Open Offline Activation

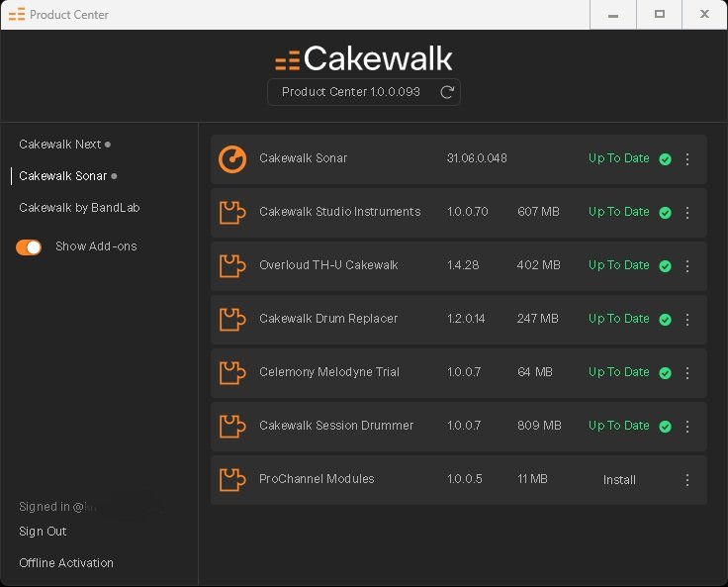pos(66,563)
